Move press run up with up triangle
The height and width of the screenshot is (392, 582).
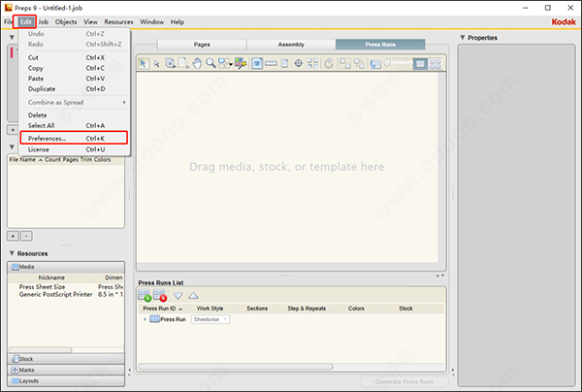[x=193, y=296]
